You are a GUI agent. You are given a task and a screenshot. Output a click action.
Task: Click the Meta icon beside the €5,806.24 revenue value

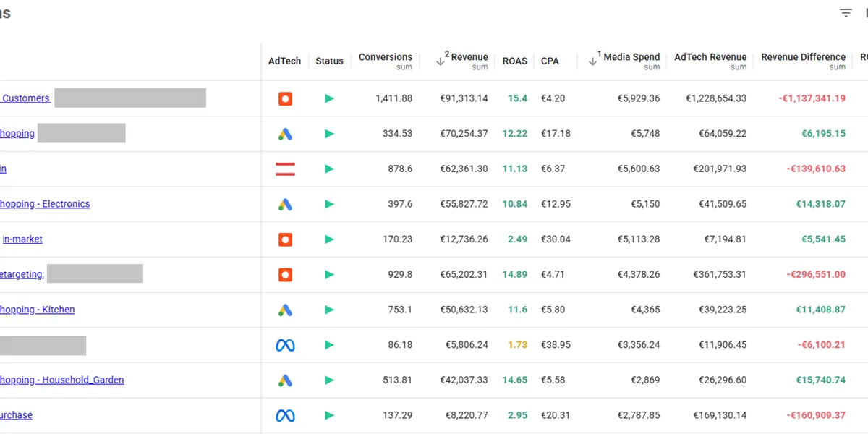coord(284,344)
